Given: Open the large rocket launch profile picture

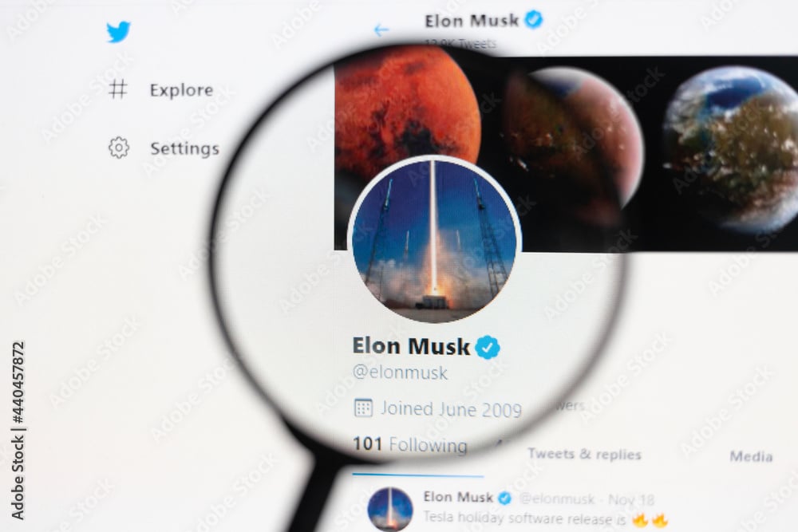Looking at the screenshot, I should [434, 239].
